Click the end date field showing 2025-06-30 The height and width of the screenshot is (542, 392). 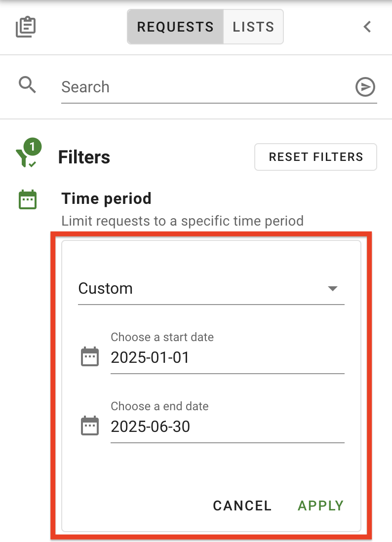pos(197,426)
